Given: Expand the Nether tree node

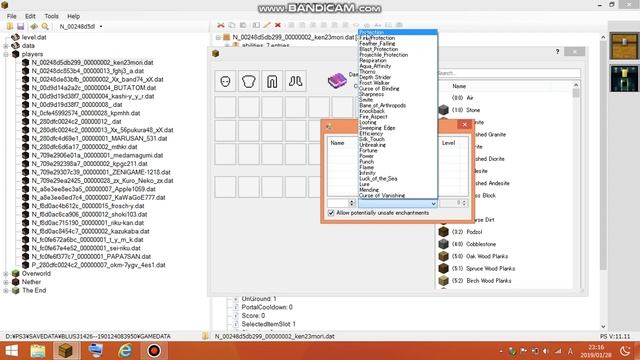Looking at the screenshot, I should pyautogui.click(x=6, y=282).
